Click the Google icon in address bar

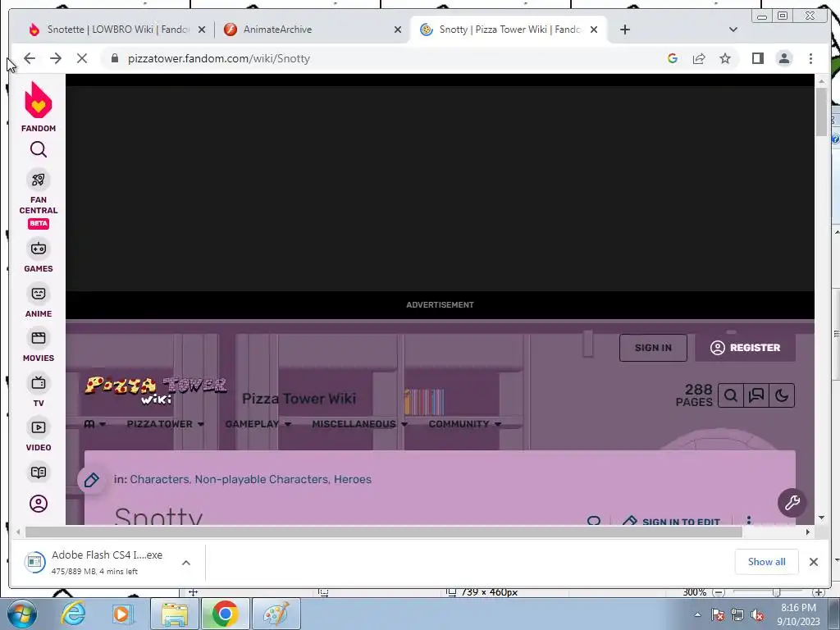673,58
